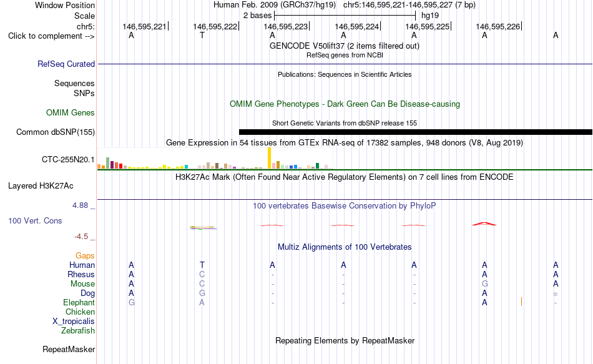Click the Elephant species label
The width and height of the screenshot is (593, 364).
tap(79, 303)
